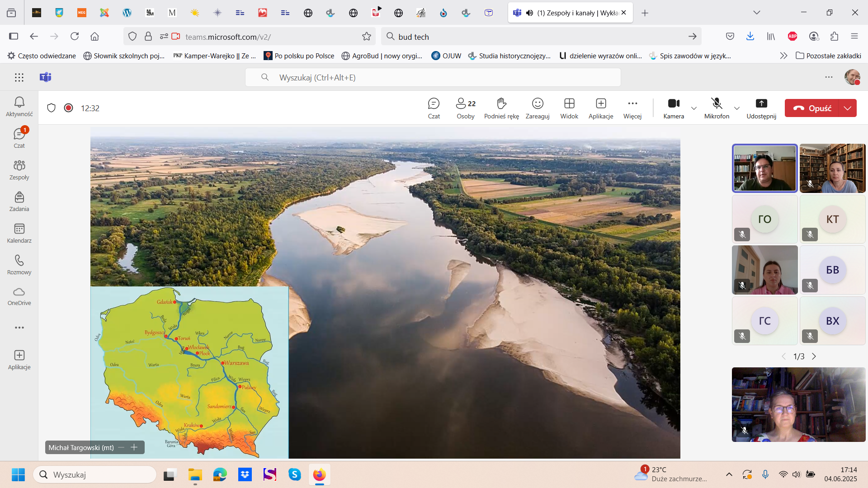Open OneDrive from the sidebar
Image resolution: width=868 pixels, height=488 pixels.
tap(19, 296)
